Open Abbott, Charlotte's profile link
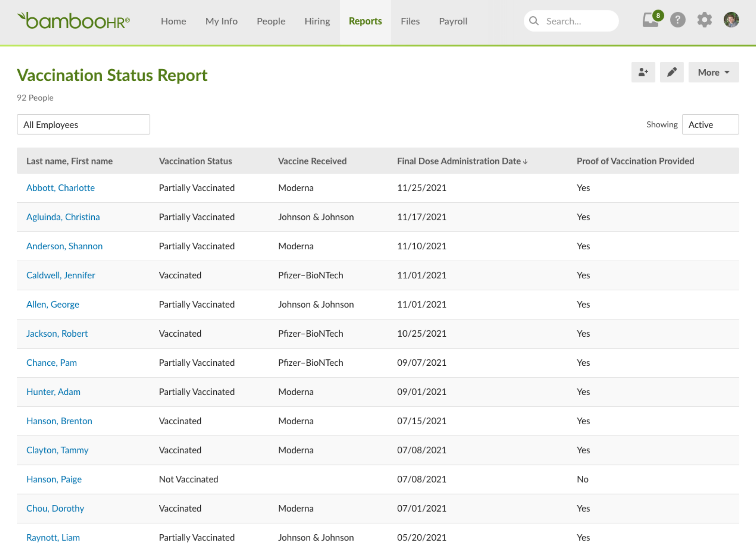 pyautogui.click(x=60, y=188)
